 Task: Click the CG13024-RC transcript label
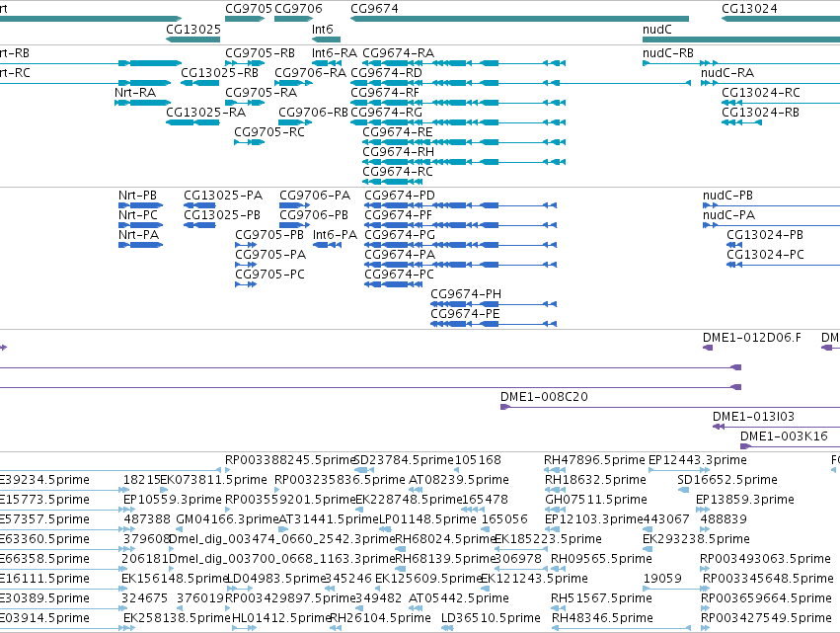coord(761,93)
